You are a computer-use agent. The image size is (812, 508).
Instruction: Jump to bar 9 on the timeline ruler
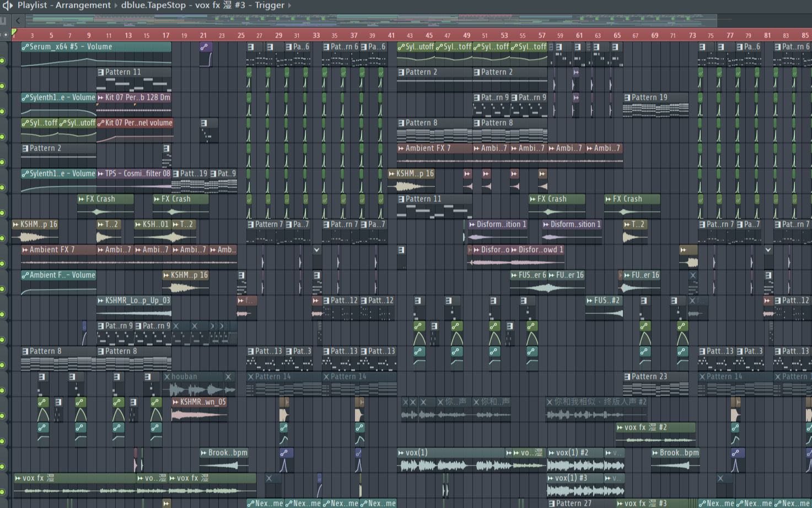pyautogui.click(x=89, y=35)
